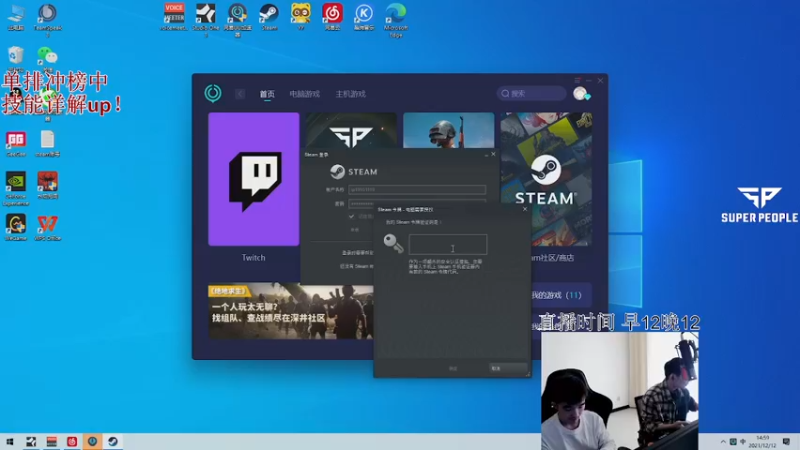Launch the YY desktop shortcut

tap(301, 16)
